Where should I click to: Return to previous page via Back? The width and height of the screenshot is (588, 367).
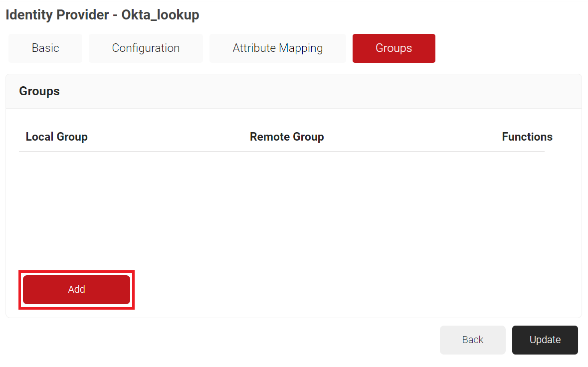coord(472,340)
